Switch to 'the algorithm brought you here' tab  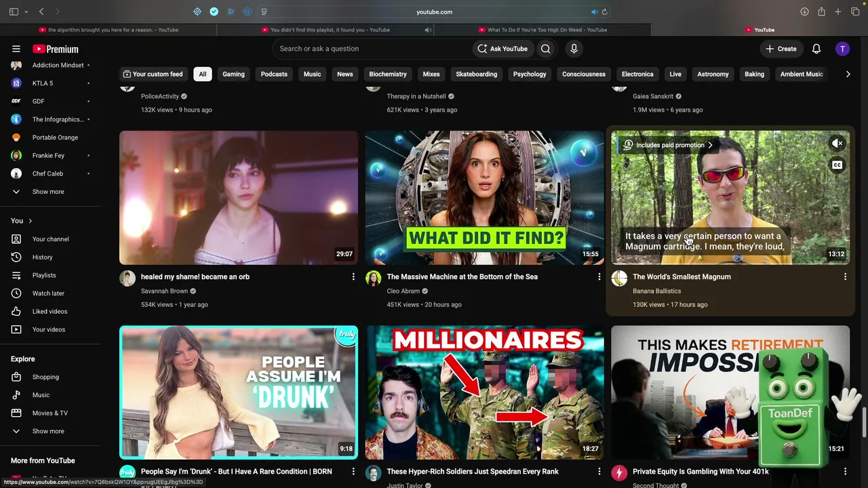click(x=108, y=30)
